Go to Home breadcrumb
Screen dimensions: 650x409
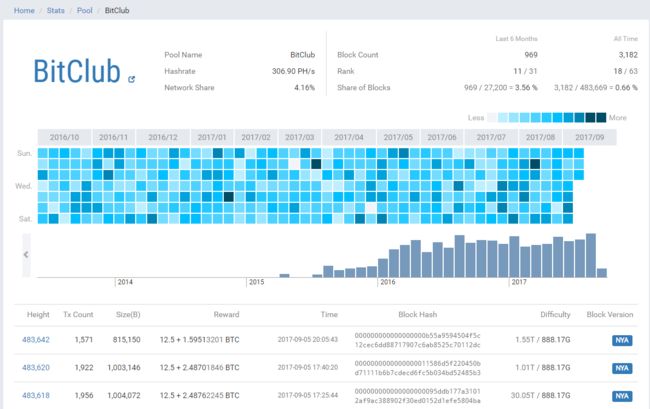pyautogui.click(x=24, y=10)
